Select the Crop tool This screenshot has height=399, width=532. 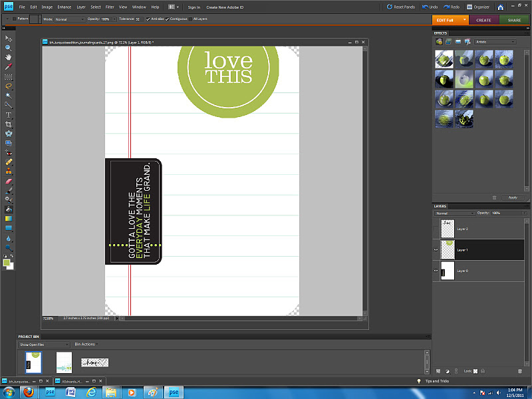[9, 124]
